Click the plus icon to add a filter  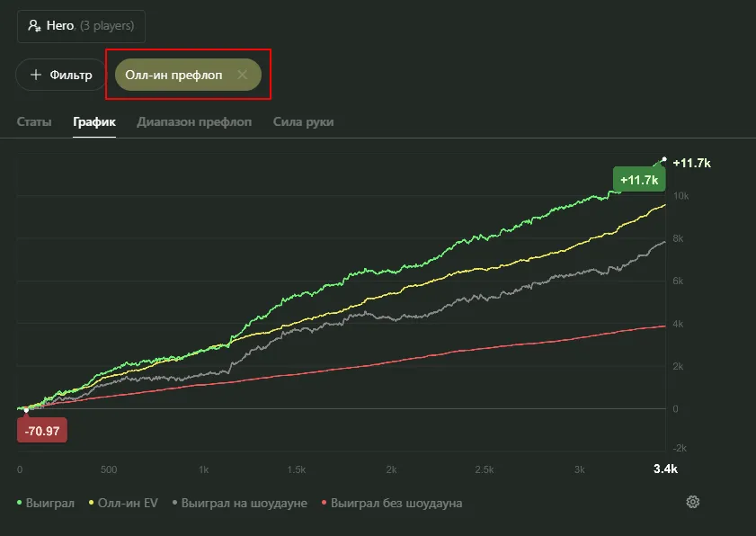pyautogui.click(x=36, y=75)
